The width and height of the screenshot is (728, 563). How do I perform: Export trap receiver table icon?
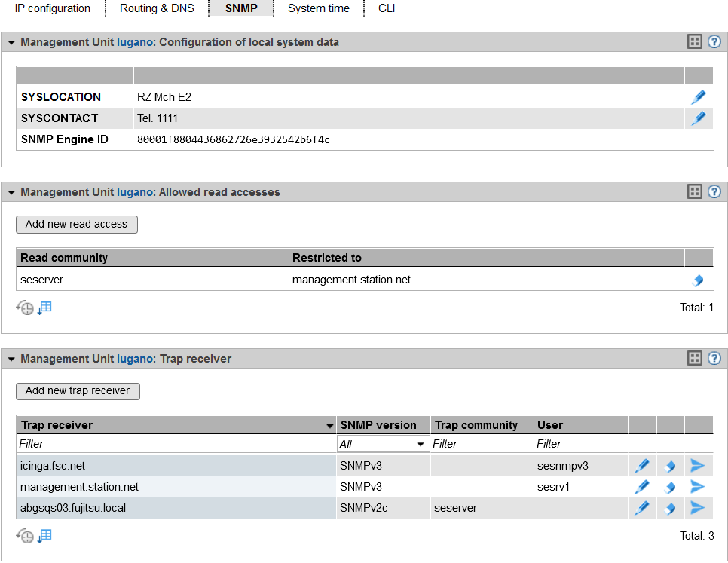45,536
